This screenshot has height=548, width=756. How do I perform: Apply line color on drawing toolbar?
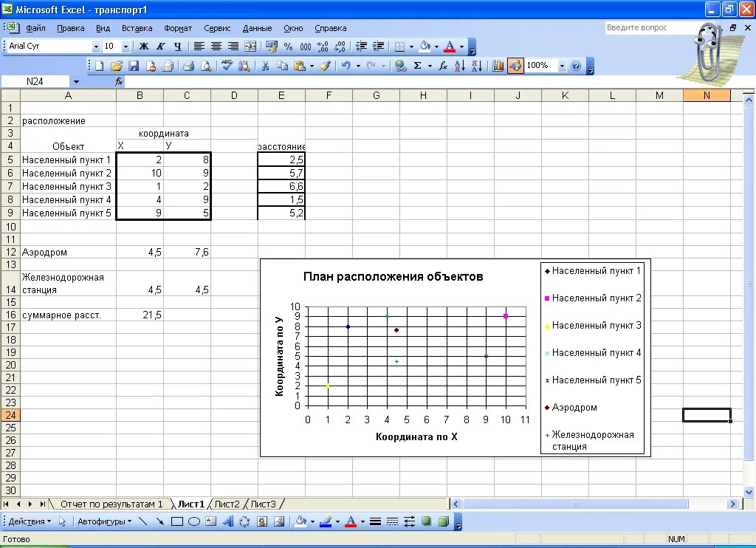coord(326,521)
